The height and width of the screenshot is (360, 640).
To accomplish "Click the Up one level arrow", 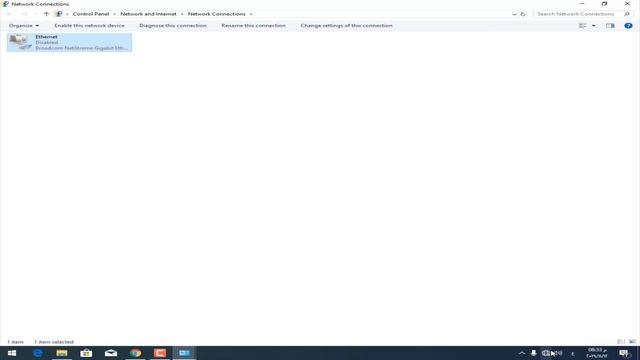I will [x=46, y=14].
